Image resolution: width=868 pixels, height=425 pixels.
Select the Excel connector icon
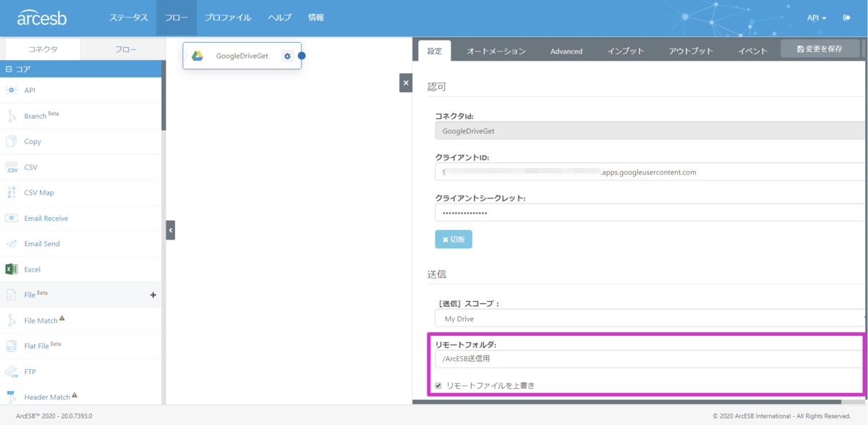click(11, 269)
